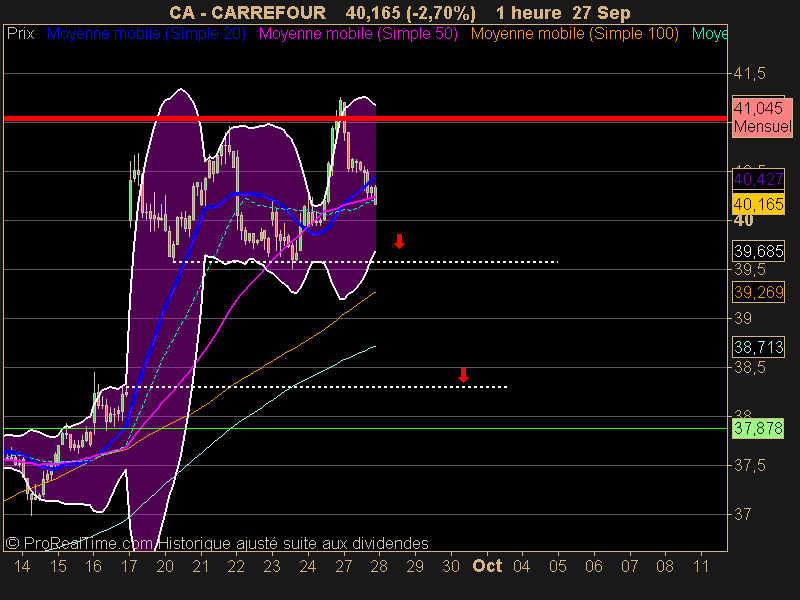Click the "37,5" price axis label
This screenshot has height=600, width=800.
(x=749, y=465)
